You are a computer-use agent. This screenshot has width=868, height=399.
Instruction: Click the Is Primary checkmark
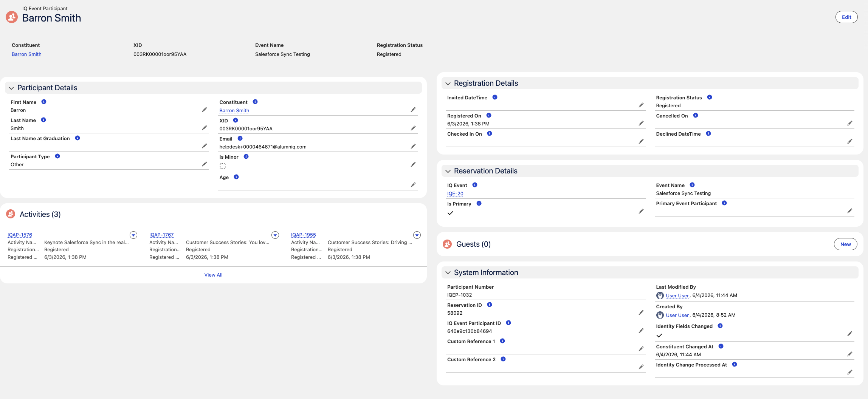point(450,213)
